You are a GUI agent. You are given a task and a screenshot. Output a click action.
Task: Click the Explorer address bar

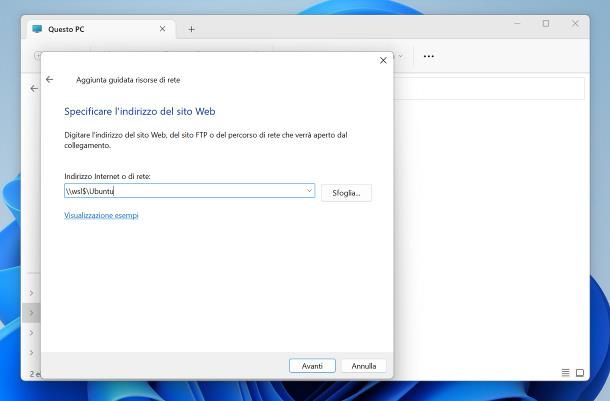coord(489,88)
